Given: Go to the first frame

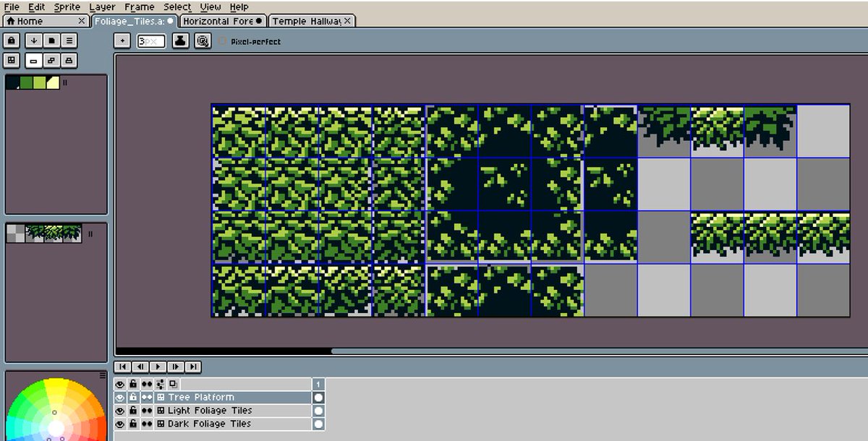Looking at the screenshot, I should click(123, 367).
